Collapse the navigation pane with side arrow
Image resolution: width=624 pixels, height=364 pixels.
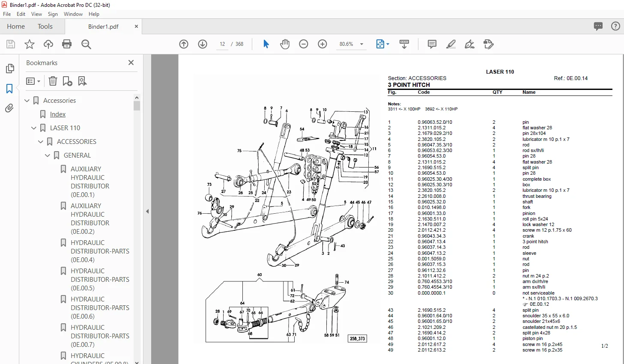(147, 211)
